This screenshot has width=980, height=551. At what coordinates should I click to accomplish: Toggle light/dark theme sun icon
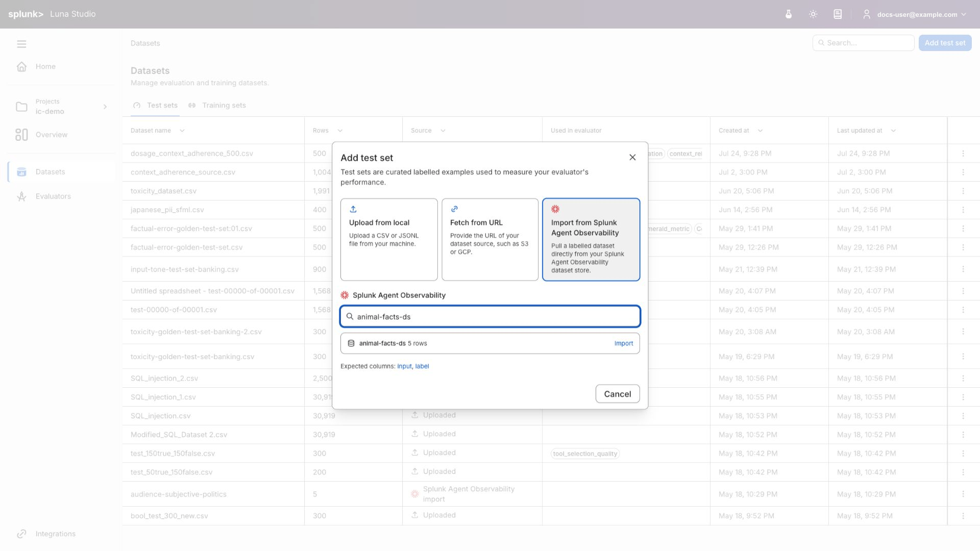tap(813, 14)
